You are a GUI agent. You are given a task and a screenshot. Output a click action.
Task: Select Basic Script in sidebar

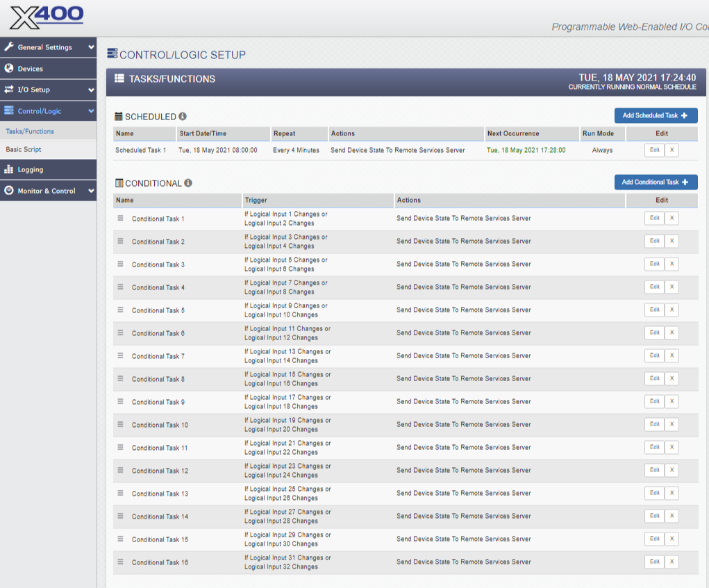pyautogui.click(x=24, y=149)
